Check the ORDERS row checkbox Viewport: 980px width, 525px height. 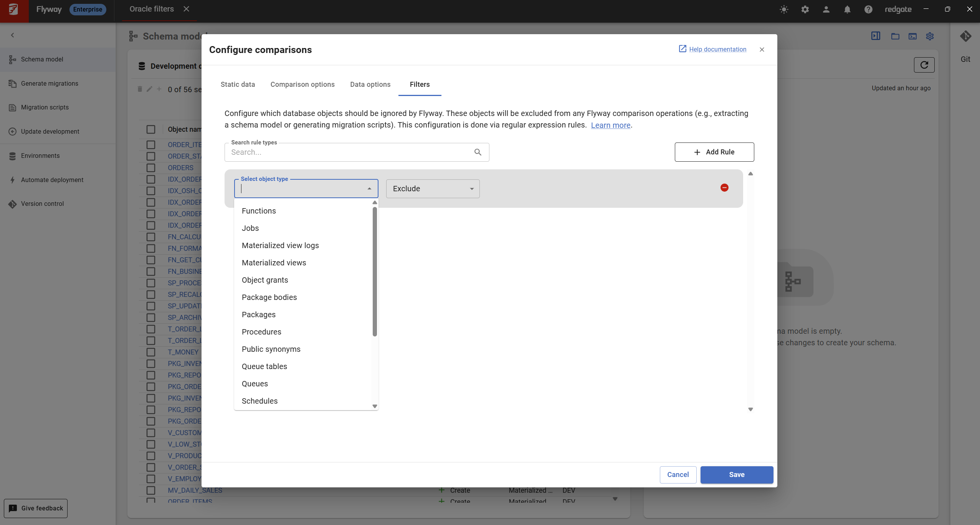[151, 168]
